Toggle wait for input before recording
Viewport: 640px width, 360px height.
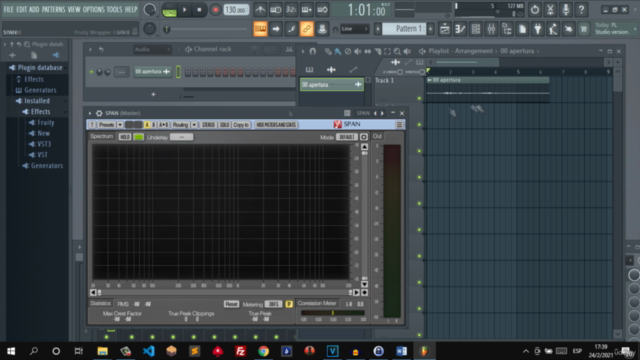coord(276,9)
